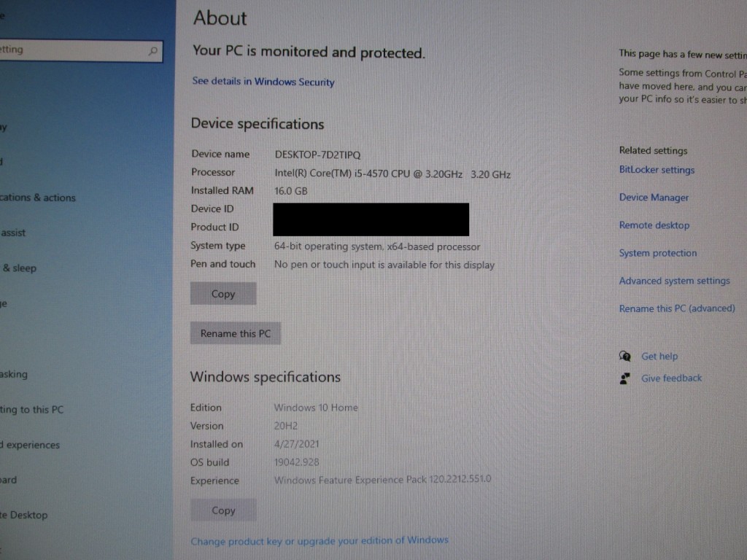Click the edition value Windows 10 Home
747x560 pixels.
[x=316, y=408]
